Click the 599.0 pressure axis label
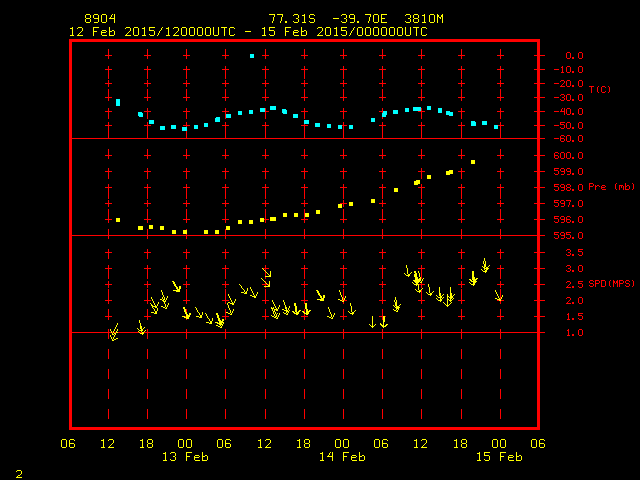 (569, 172)
